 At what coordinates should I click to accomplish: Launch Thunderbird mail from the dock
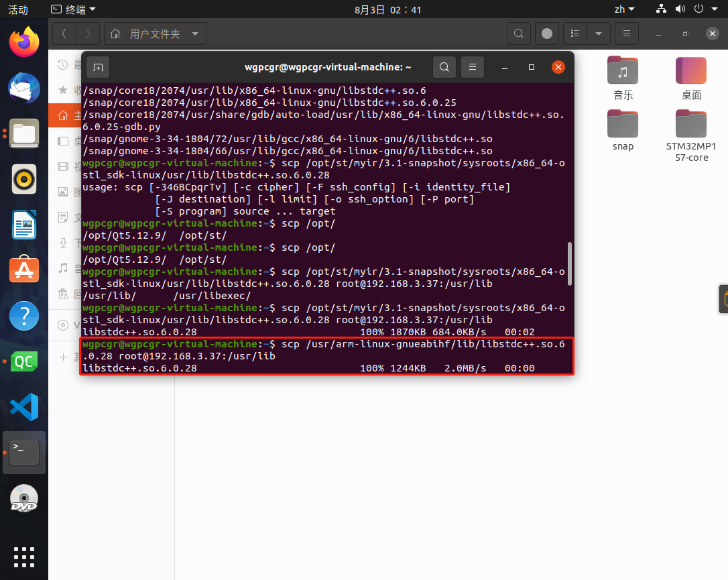(24, 88)
